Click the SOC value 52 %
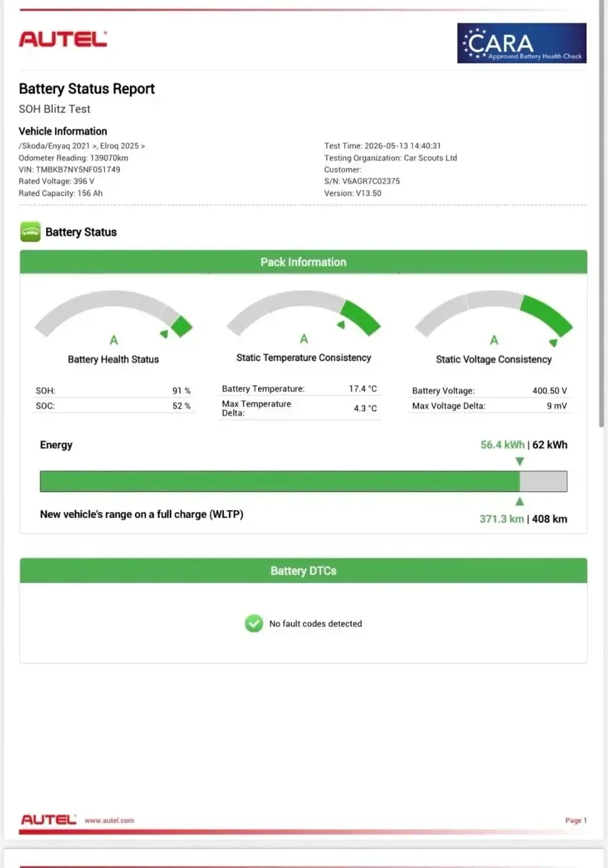 [x=181, y=406]
